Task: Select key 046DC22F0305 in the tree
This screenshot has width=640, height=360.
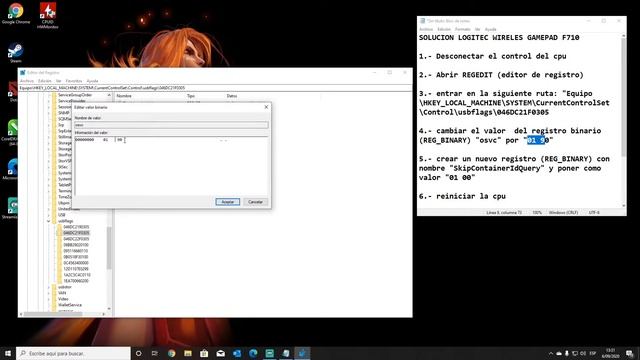Action: [x=76, y=239]
